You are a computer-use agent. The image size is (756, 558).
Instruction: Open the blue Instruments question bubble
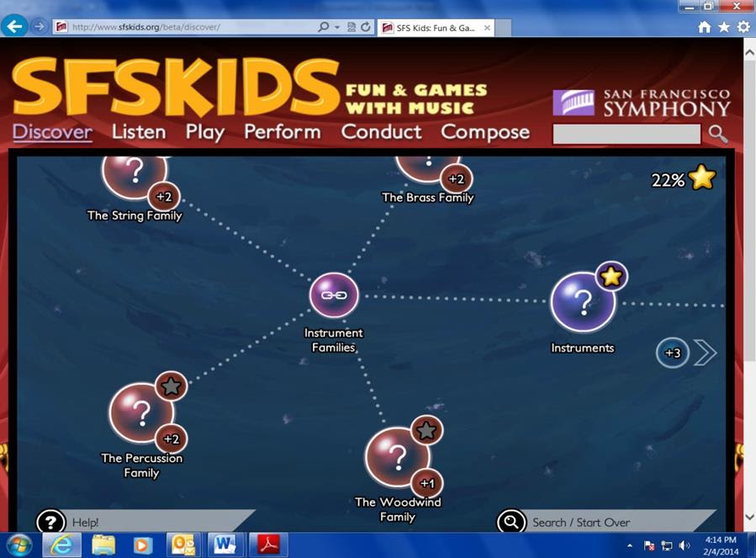click(583, 302)
